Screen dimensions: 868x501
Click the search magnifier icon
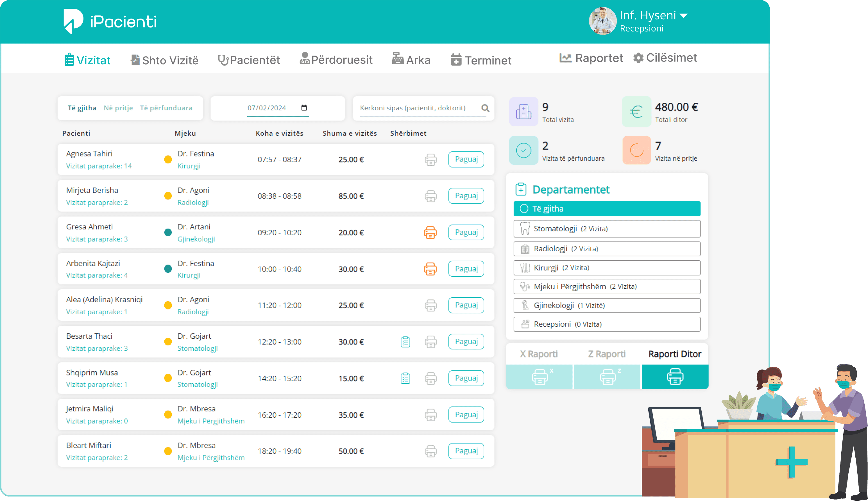486,108
